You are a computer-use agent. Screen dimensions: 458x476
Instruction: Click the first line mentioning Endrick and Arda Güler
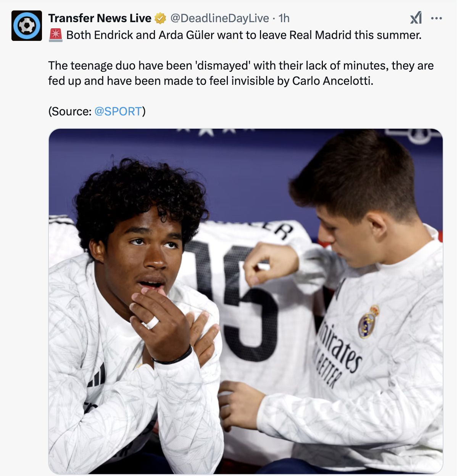coord(244,35)
